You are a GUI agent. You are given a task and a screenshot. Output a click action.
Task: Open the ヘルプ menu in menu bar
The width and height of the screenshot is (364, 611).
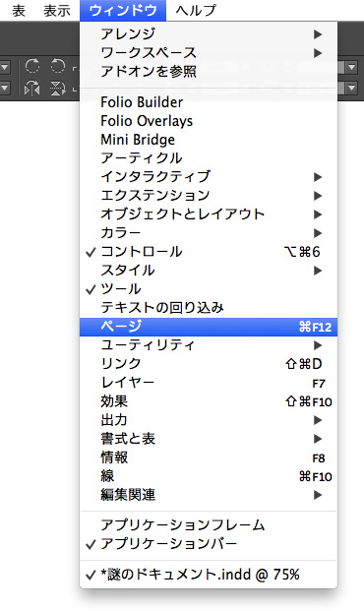pos(196,11)
